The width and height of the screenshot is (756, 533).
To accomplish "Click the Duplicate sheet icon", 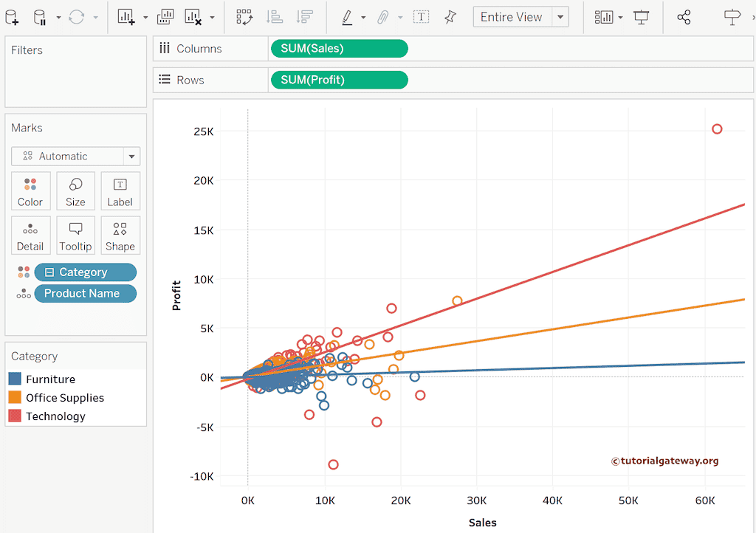I will click(165, 17).
